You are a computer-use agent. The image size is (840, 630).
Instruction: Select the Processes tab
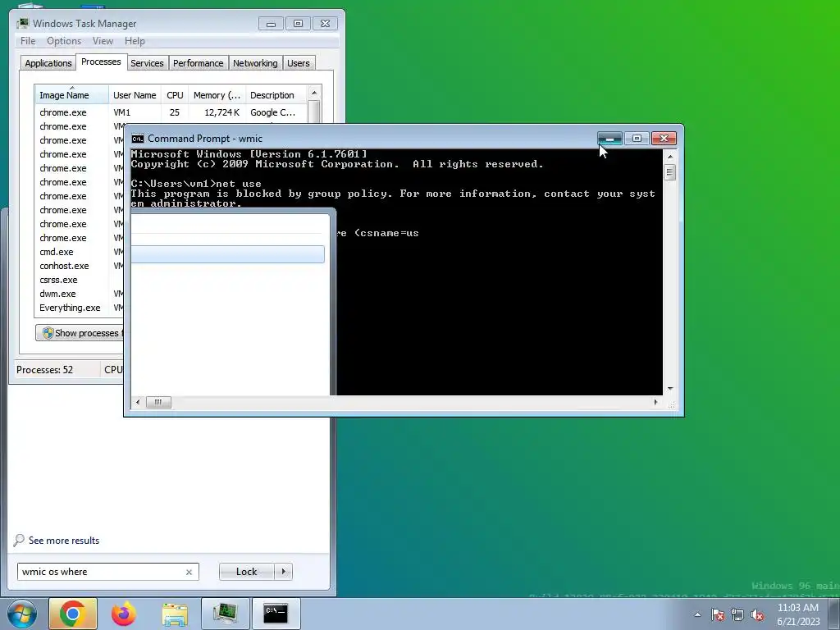[101, 62]
